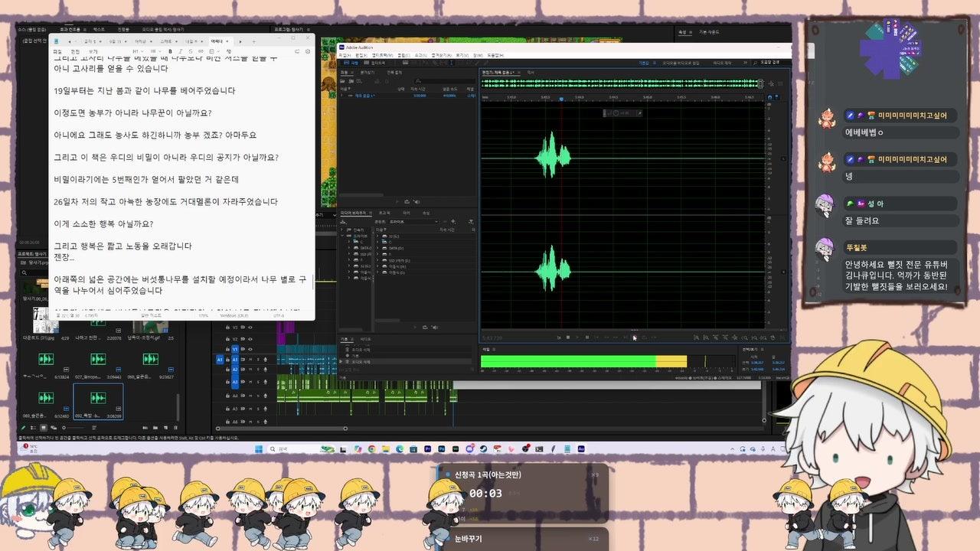
Task: Click the Pause button in Audition transport
Action: 587,337
